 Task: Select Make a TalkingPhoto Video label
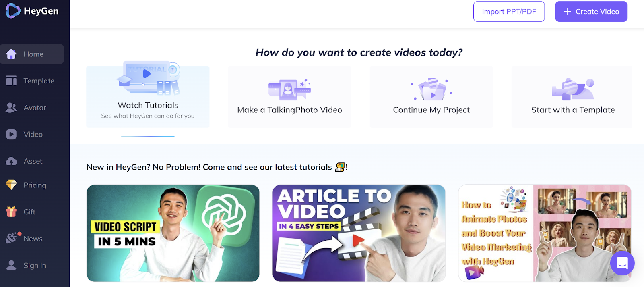point(289,110)
